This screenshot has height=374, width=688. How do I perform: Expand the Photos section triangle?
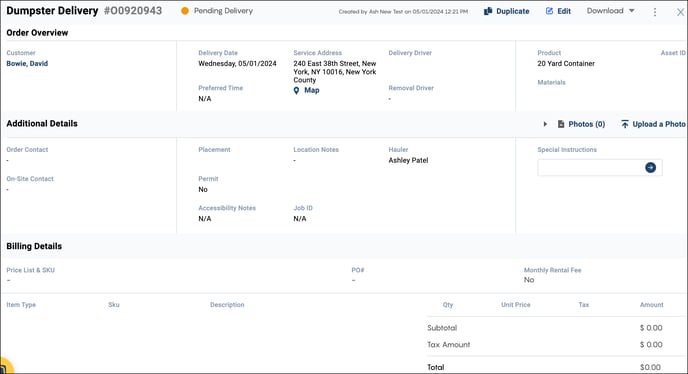click(545, 124)
